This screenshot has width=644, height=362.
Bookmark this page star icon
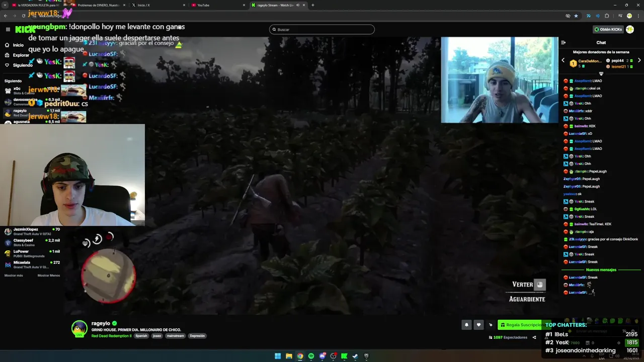576,16
